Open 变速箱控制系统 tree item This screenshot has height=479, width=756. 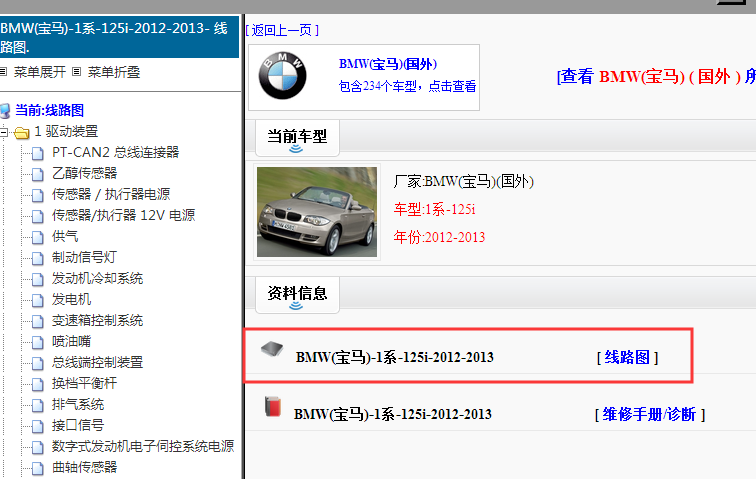pos(97,321)
